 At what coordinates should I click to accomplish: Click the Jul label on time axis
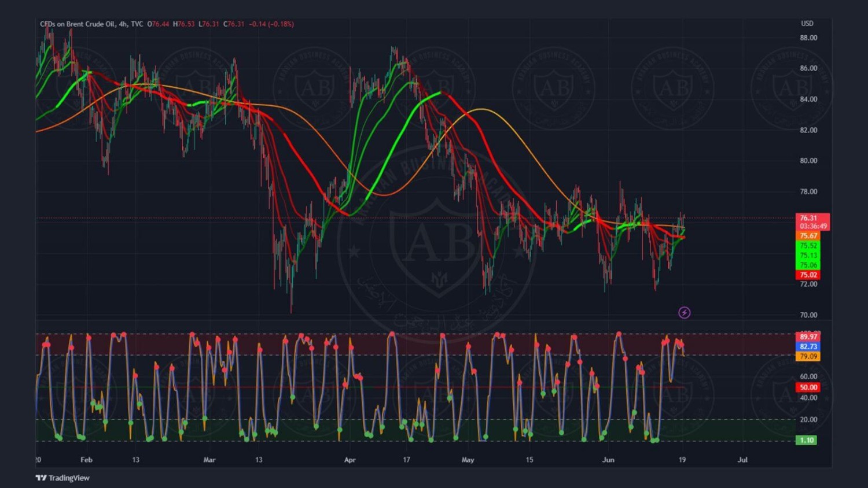click(x=742, y=460)
